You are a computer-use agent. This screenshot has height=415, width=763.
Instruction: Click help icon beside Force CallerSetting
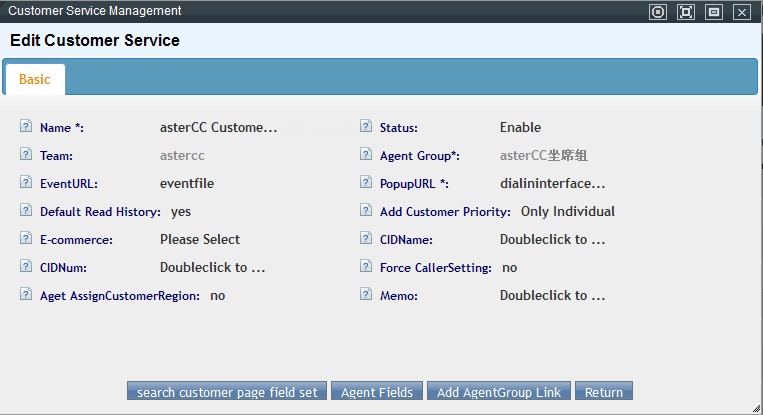coord(366,267)
